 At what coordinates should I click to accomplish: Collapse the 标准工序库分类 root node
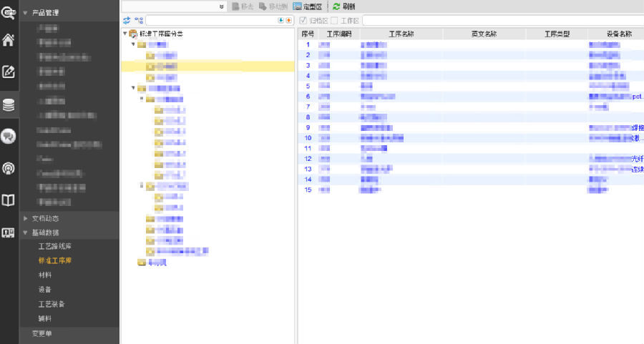point(125,34)
